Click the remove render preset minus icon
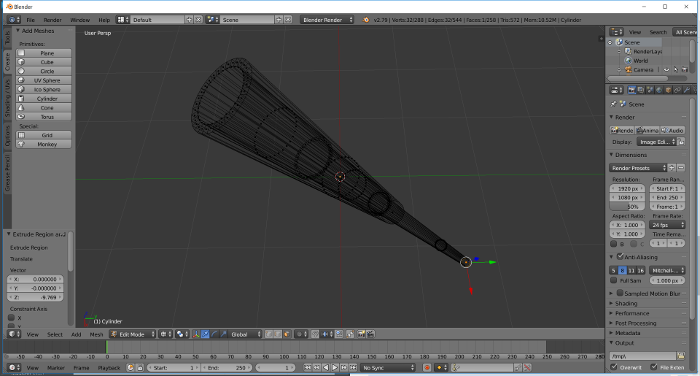Screen dimensions: 700x376 (681, 168)
